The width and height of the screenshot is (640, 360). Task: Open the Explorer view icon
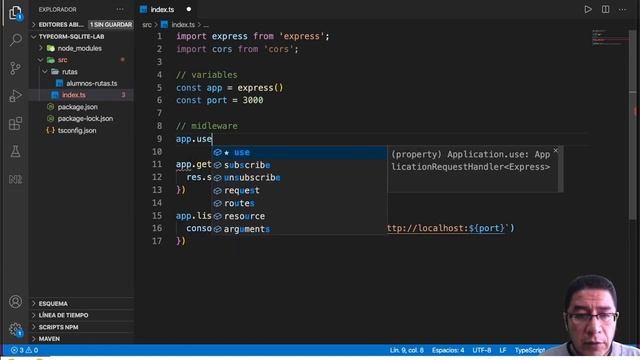[x=16, y=12]
